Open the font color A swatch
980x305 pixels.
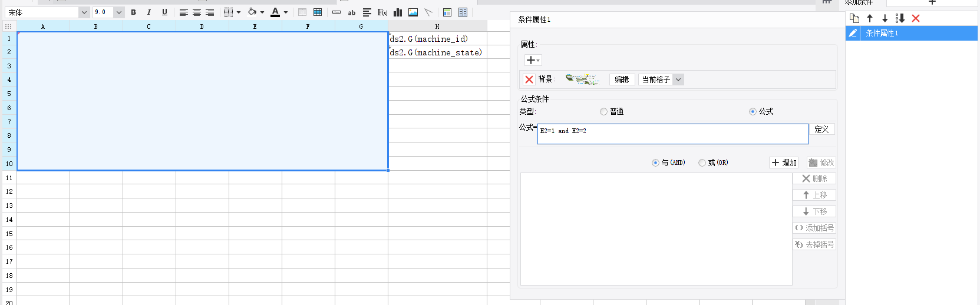[275, 12]
